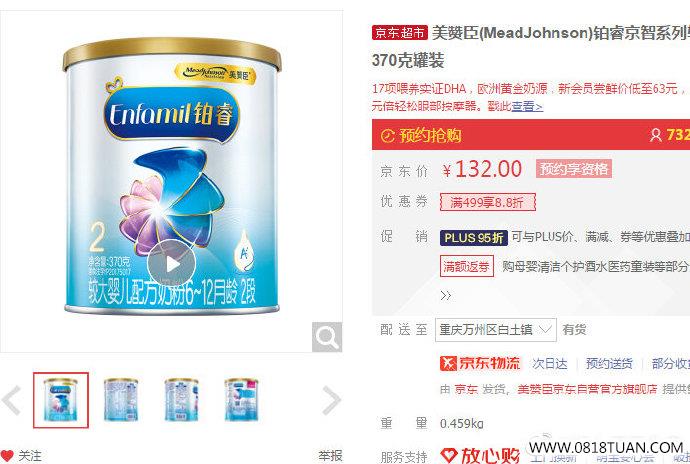This screenshot has width=690, height=464.
Task: Open the 重庆万州区白土镇 delivery address dropdown
Action: [495, 330]
